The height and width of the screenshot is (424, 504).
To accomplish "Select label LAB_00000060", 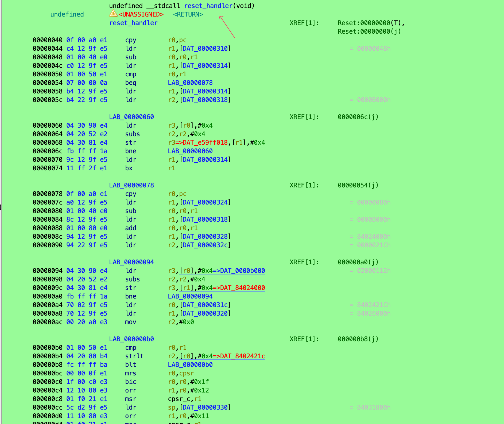I will [131, 117].
